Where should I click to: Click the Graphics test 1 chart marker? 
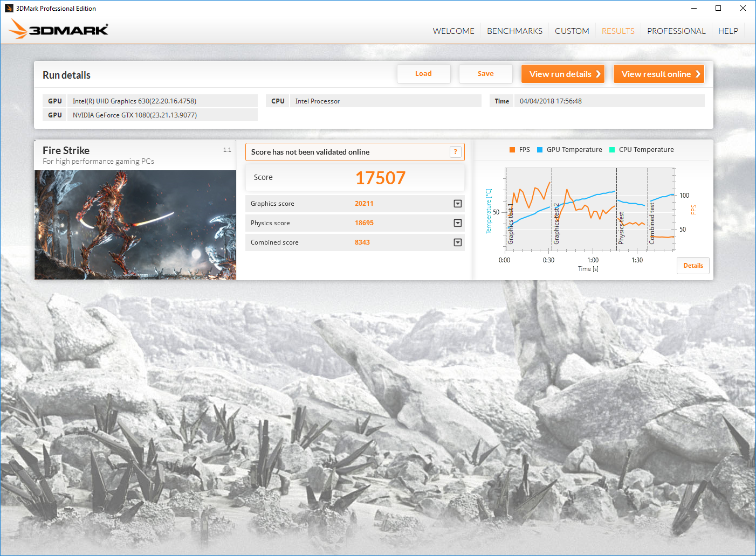511,224
